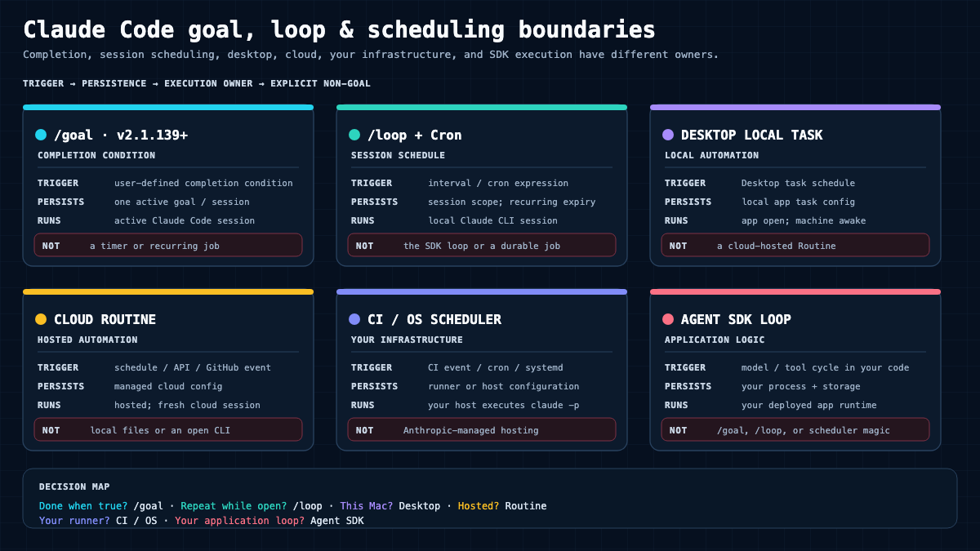Image resolution: width=980 pixels, height=551 pixels.
Task: Click 'runner or host configuration' text
Action: pyautogui.click(x=504, y=386)
